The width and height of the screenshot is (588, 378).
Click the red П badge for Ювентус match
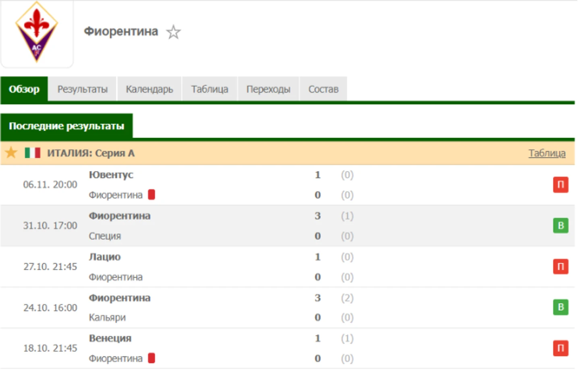click(560, 185)
